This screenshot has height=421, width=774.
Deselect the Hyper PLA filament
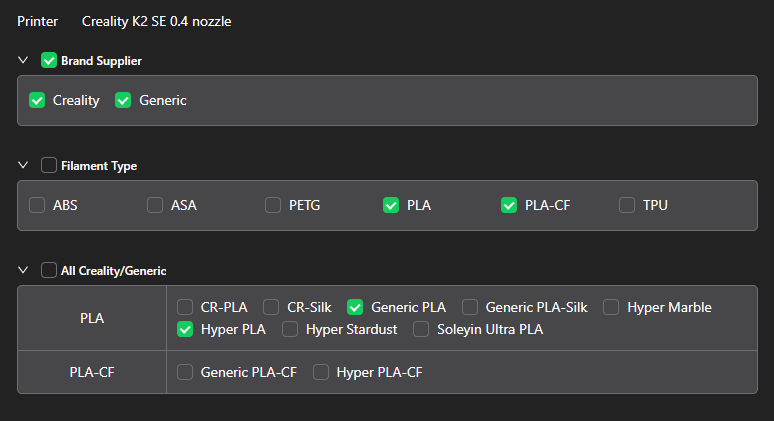185,329
